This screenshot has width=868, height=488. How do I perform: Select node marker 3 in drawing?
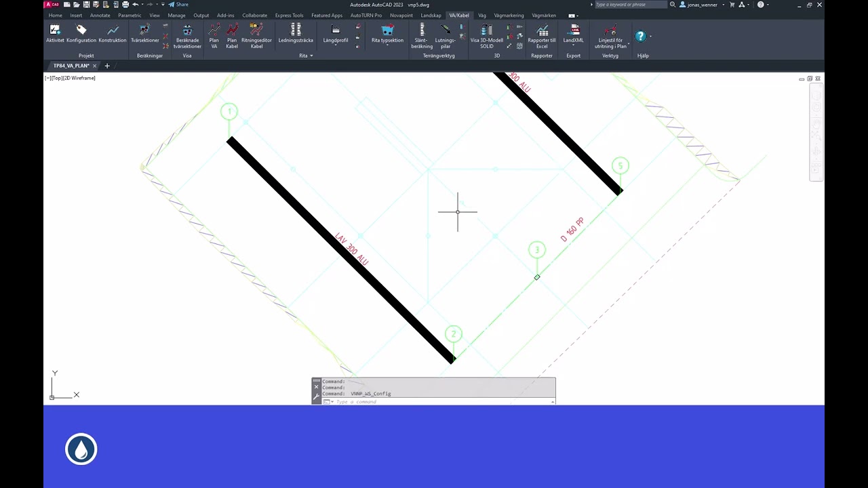[x=536, y=250]
